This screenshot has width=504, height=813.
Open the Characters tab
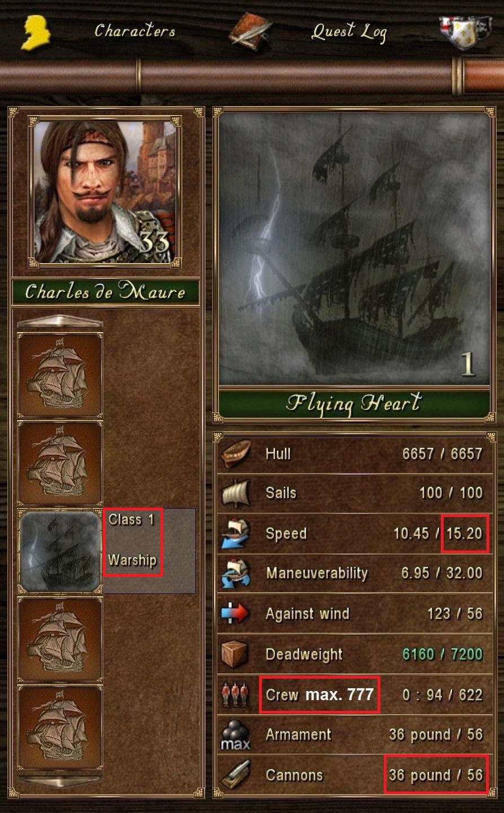tap(135, 30)
